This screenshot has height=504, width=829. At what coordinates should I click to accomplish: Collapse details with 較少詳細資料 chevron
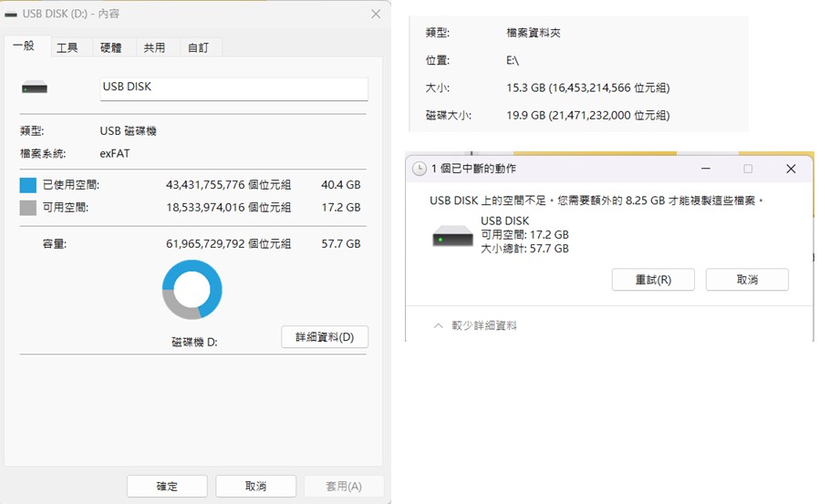(x=439, y=325)
